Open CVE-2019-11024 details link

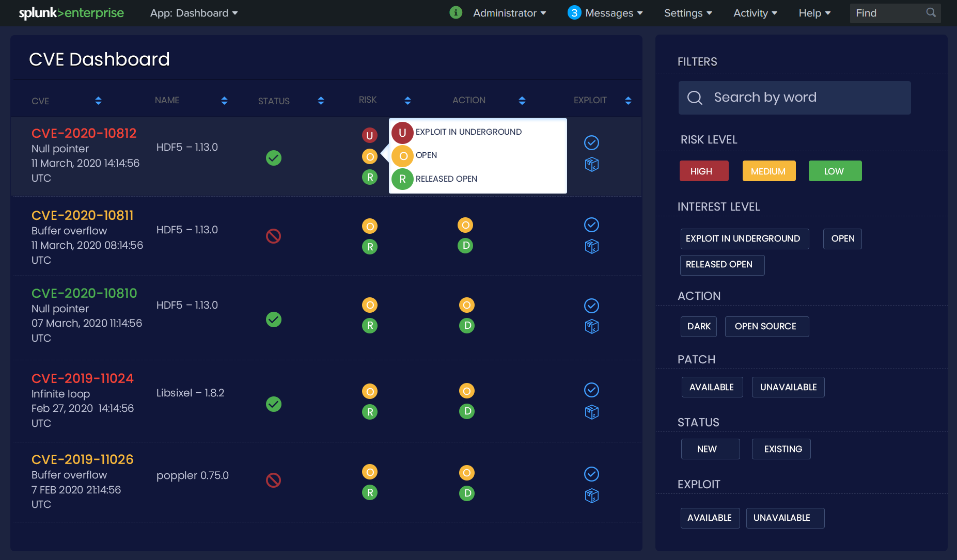point(82,378)
